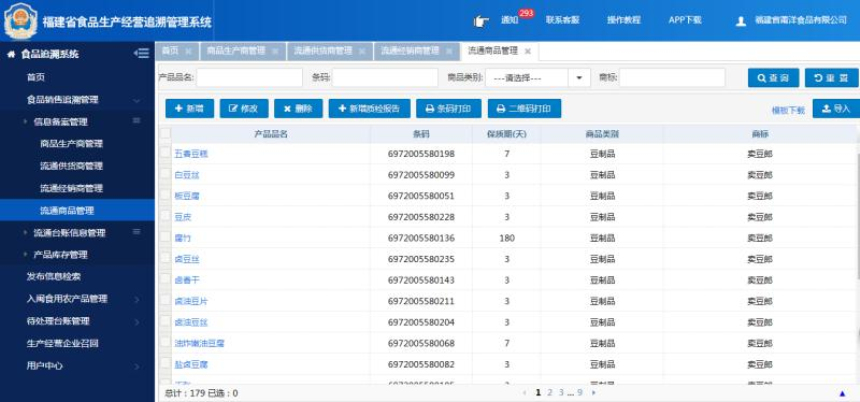Check the checkbox for 五香豆糕 row
Viewport: 860px width, 402px height.
(x=165, y=153)
